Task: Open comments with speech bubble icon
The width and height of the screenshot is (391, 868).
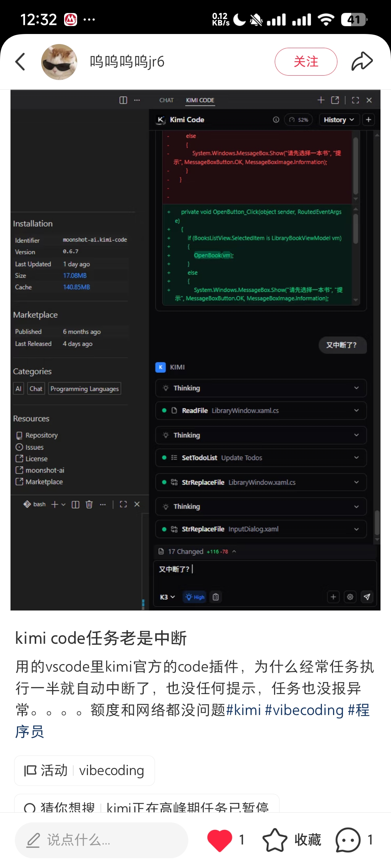Action: [348, 840]
